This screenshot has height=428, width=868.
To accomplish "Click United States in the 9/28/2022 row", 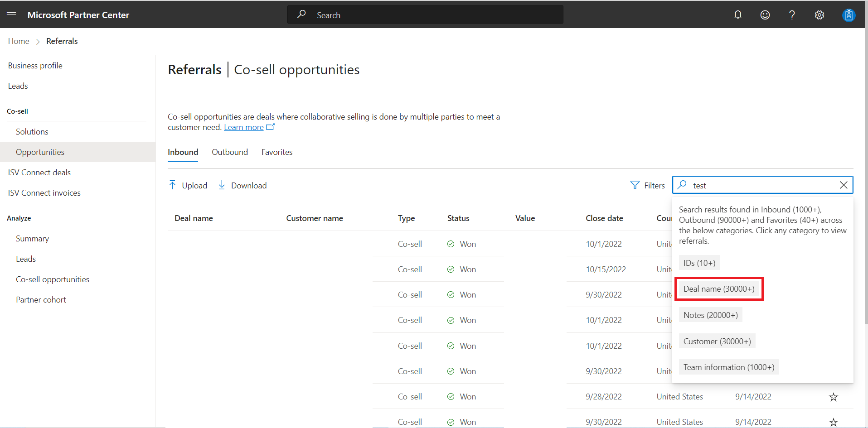I will tap(680, 397).
